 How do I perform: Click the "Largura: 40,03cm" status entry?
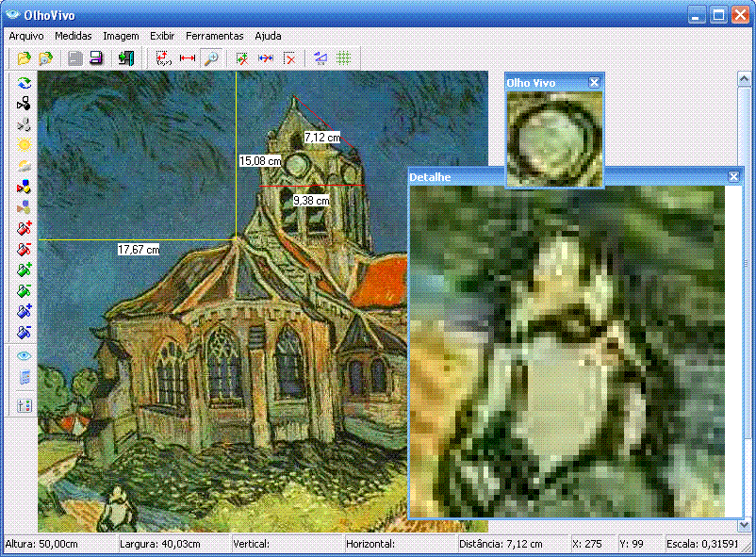coord(173,545)
